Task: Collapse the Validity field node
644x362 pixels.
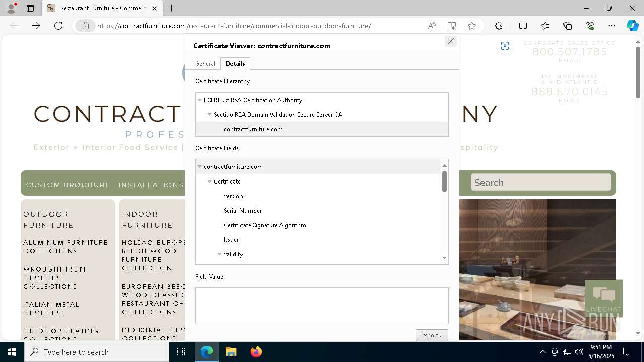Action: (x=220, y=254)
